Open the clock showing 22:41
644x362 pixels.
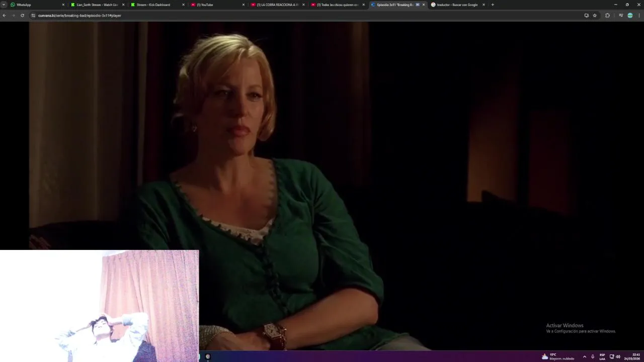[632, 356]
